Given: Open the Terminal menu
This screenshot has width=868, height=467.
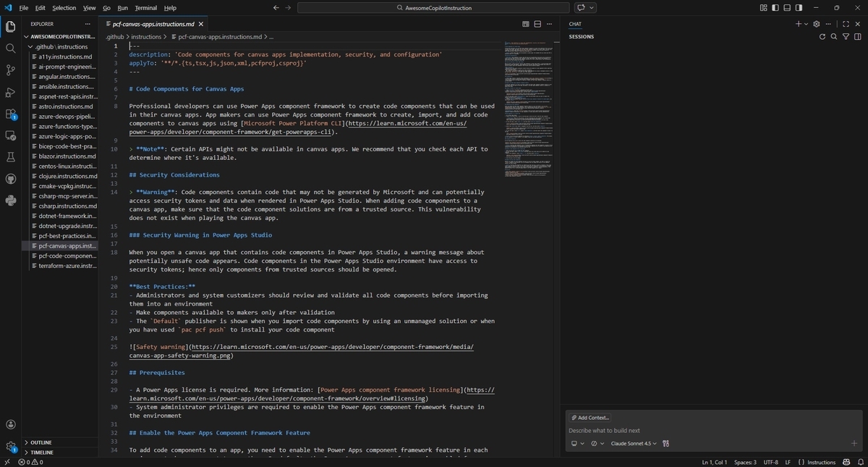Looking at the screenshot, I should tap(145, 8).
